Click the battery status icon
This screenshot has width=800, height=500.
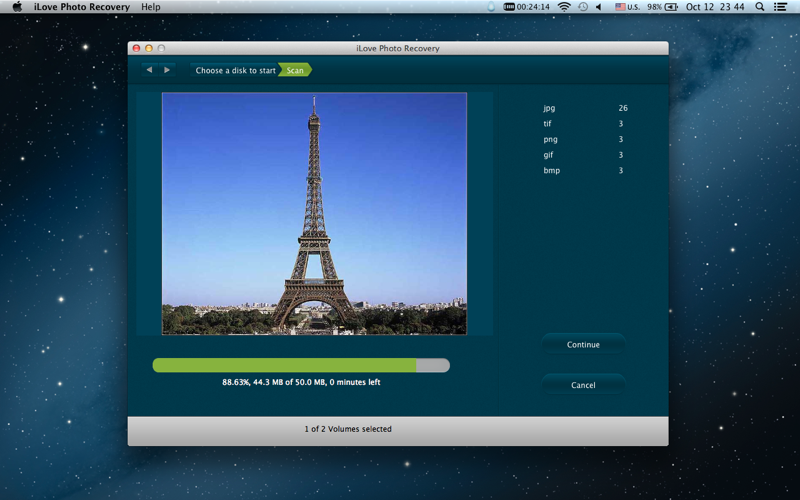tap(671, 7)
